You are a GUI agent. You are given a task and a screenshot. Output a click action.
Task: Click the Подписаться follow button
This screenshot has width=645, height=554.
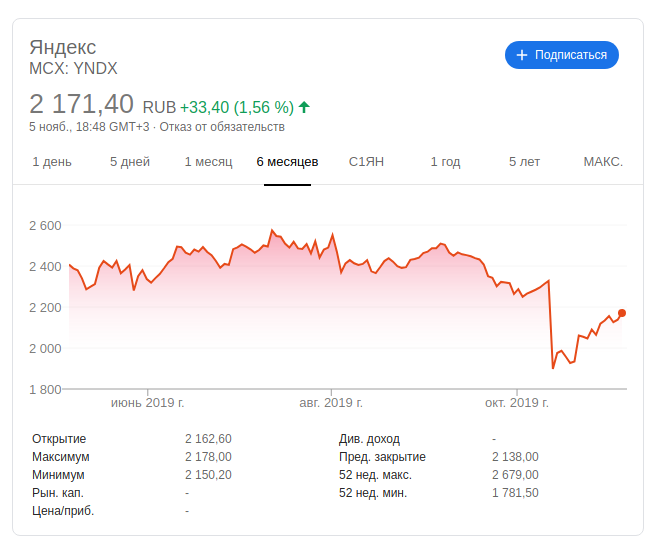point(561,55)
